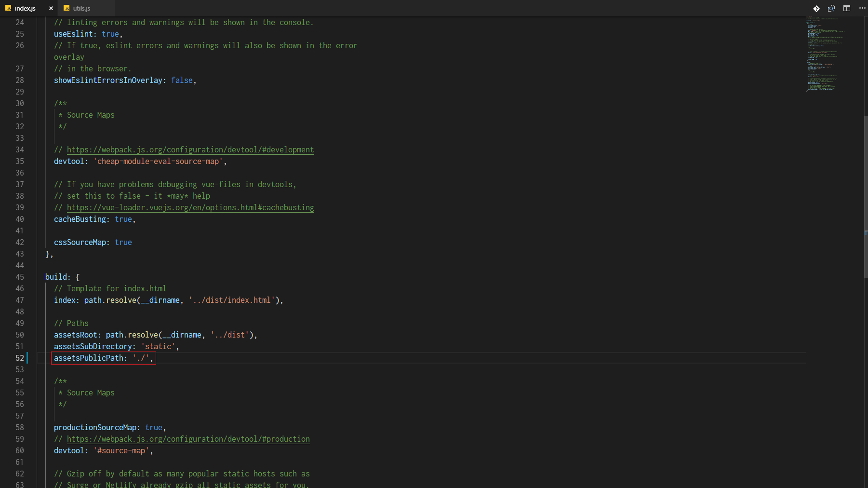
Task: Click line number 52 in the gutter
Action: (20, 358)
